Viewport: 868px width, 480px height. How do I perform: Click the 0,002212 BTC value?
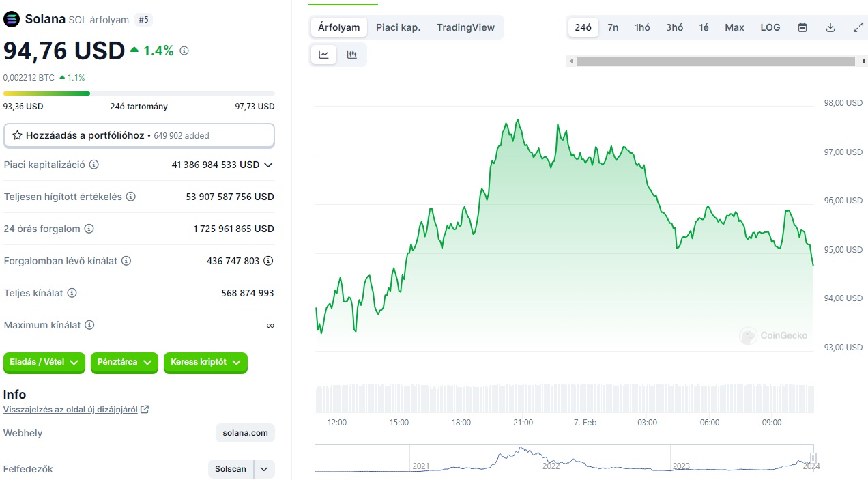[29, 78]
